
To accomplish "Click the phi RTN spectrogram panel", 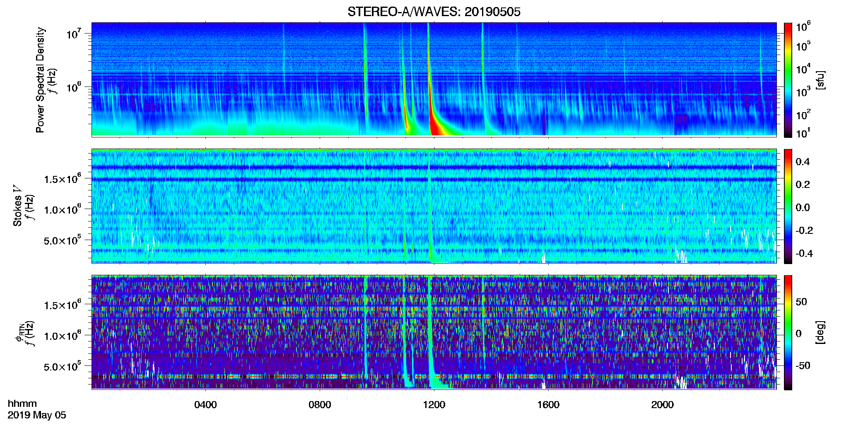I will (434, 332).
